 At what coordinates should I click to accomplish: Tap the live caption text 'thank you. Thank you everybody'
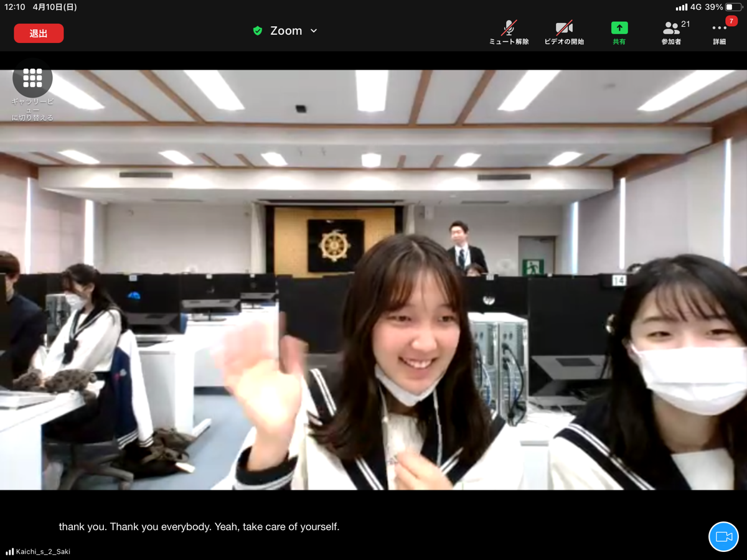[x=135, y=526]
